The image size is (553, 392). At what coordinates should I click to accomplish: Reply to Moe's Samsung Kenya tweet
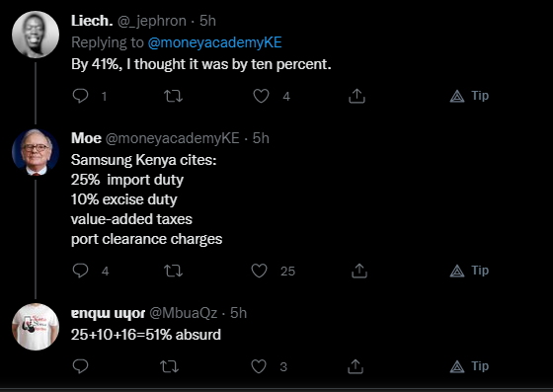(80, 271)
